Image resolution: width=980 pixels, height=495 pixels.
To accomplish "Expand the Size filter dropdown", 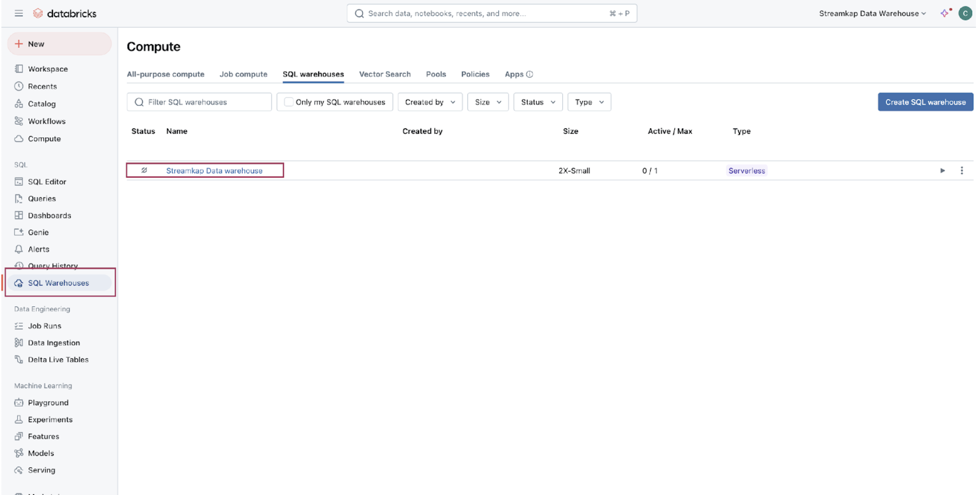I will coord(488,102).
